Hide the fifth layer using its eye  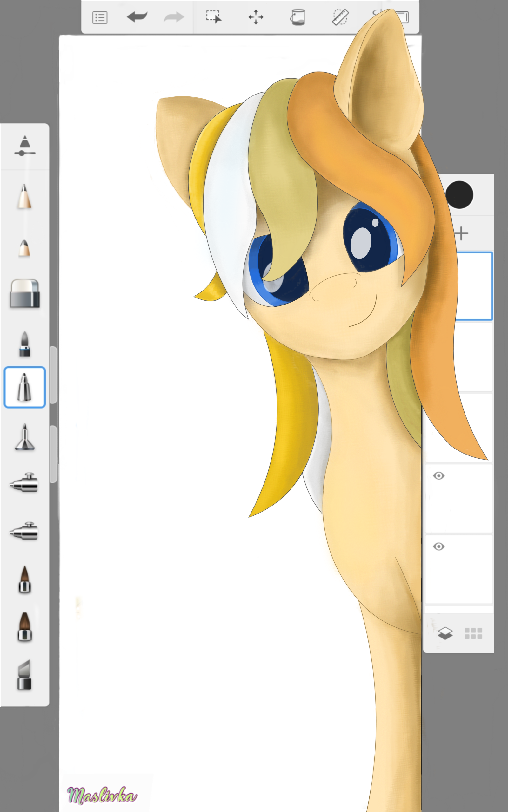[x=439, y=547]
